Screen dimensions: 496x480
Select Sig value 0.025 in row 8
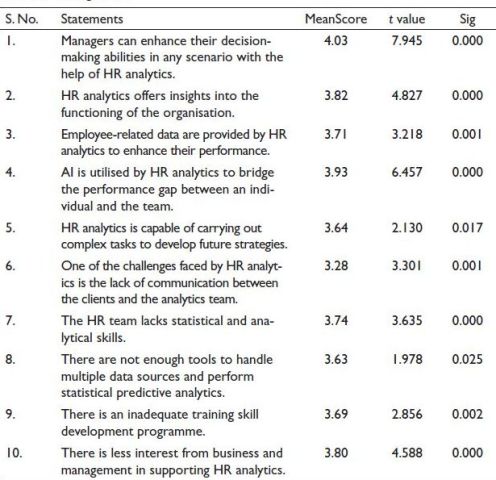tap(467, 359)
